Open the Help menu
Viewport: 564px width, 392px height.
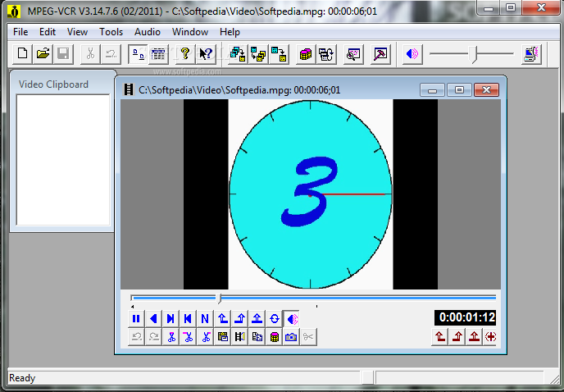(x=230, y=32)
